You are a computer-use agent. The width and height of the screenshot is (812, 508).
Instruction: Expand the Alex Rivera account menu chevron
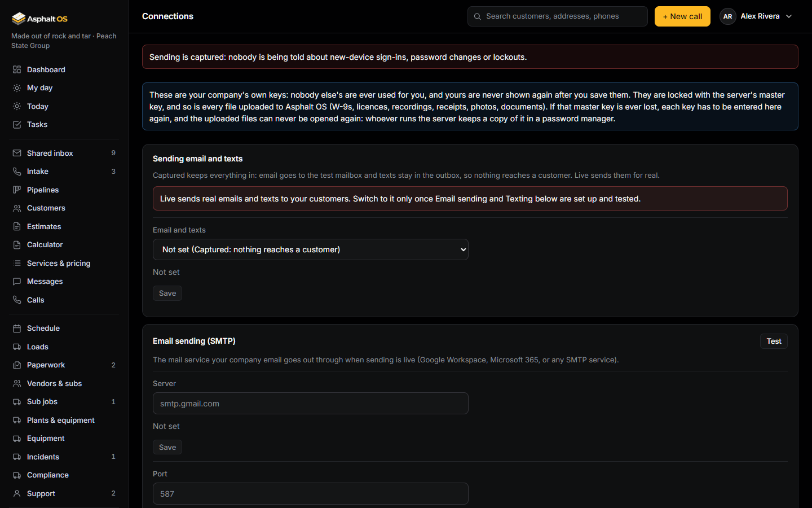789,16
